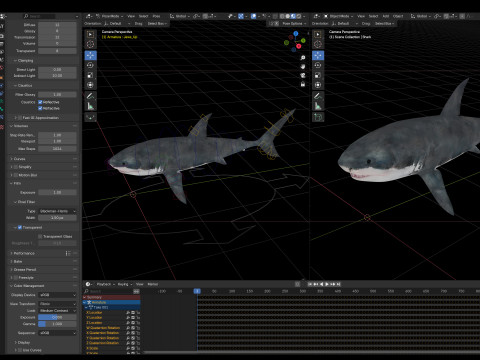Select the Cursor tool in left viewport
The height and width of the screenshot is (360, 480).
click(90, 44)
